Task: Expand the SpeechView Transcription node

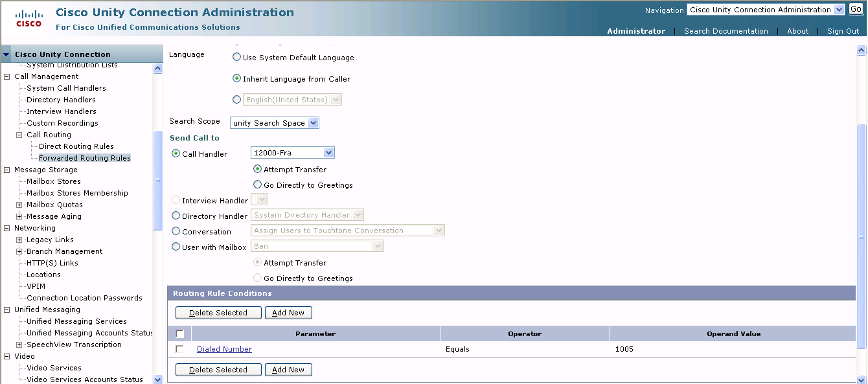Action: click(x=19, y=344)
